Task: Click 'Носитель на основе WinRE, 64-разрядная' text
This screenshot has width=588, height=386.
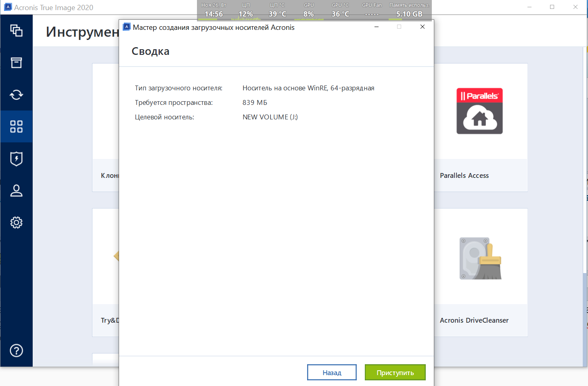Action: pyautogui.click(x=308, y=88)
